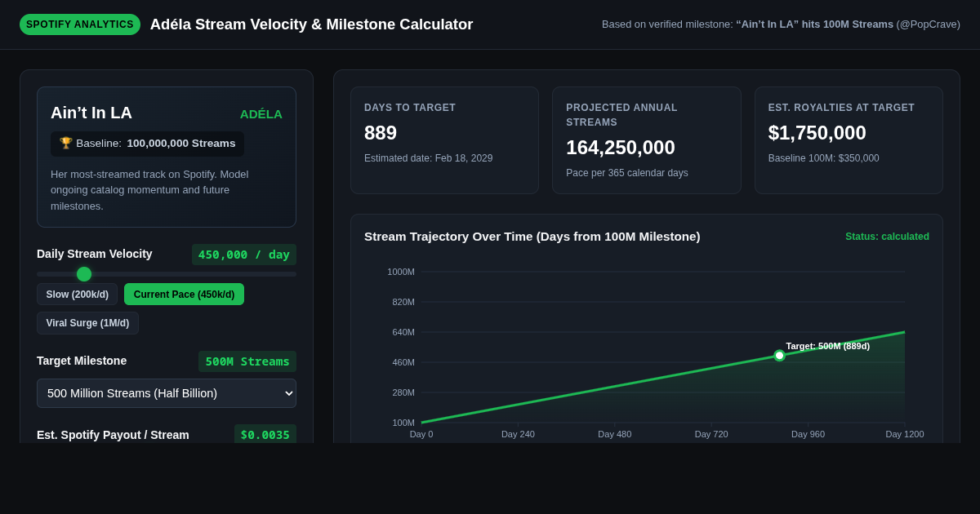Click the Adéla Stream Velocity page title

point(312,24)
